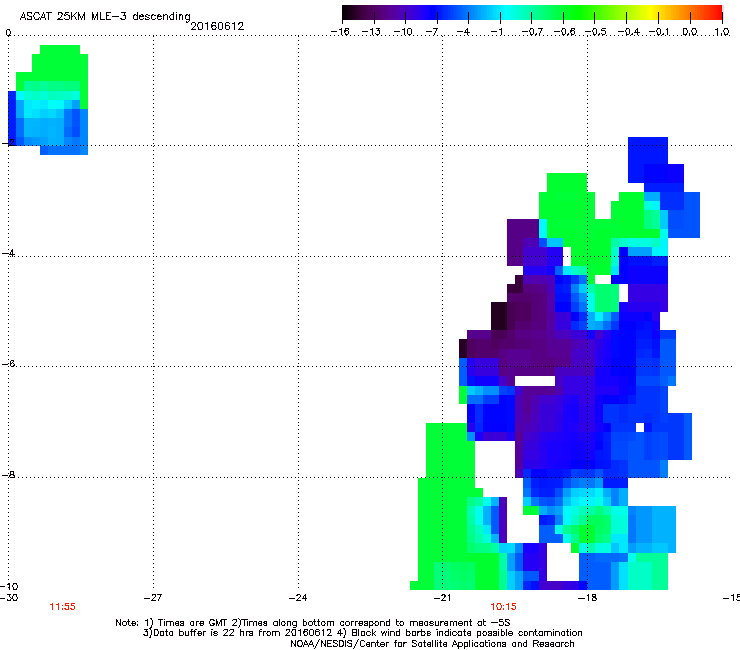Click the colorbar tick label -1
The height and width of the screenshot is (650, 740).
[x=496, y=32]
